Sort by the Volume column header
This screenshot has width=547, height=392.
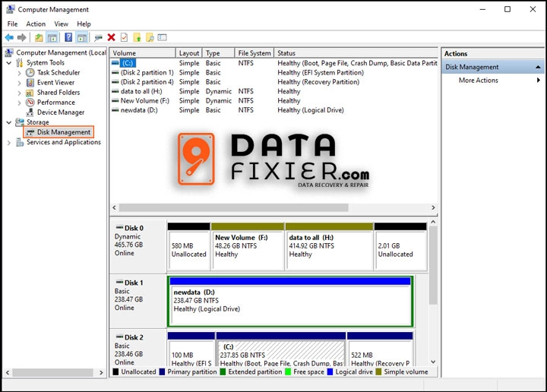click(142, 53)
